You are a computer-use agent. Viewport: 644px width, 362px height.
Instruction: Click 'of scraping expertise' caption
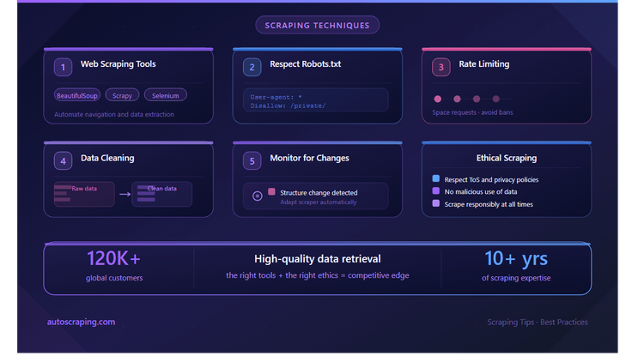516,278
